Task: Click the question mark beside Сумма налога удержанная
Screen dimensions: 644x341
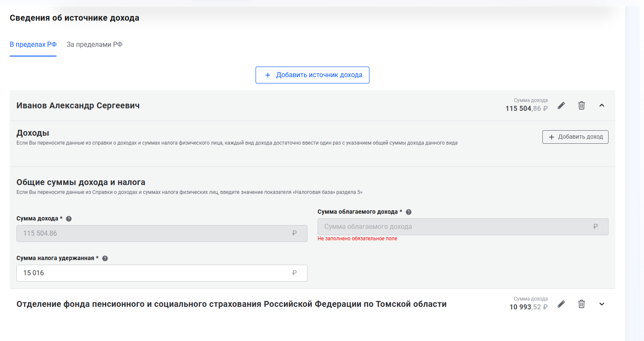Action: click(105, 258)
